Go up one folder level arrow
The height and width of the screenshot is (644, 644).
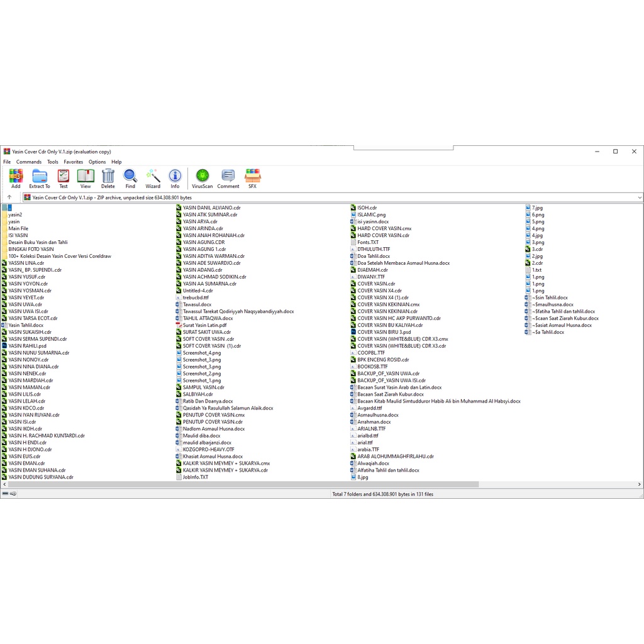click(x=9, y=197)
